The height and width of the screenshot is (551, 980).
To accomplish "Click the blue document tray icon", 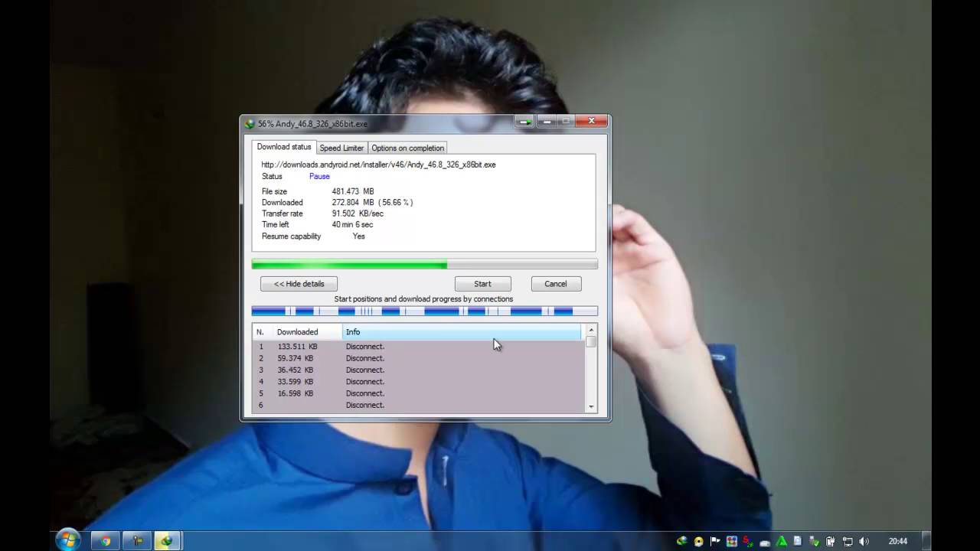I will point(798,541).
